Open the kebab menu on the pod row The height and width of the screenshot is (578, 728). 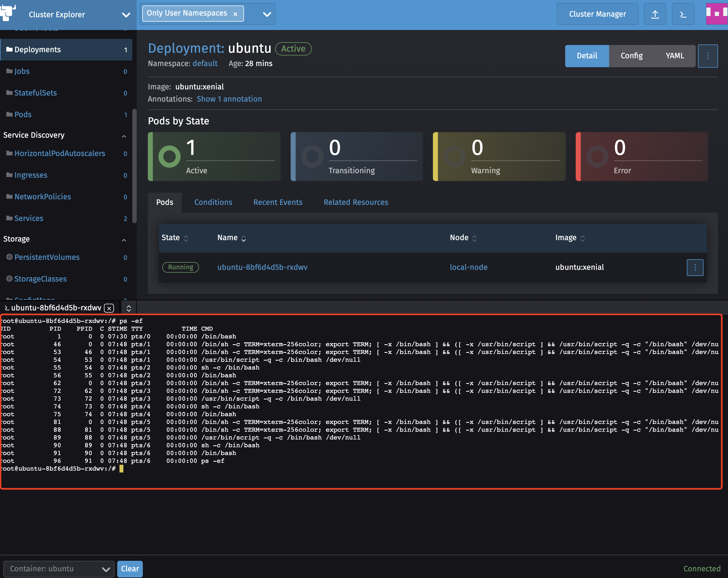point(695,267)
